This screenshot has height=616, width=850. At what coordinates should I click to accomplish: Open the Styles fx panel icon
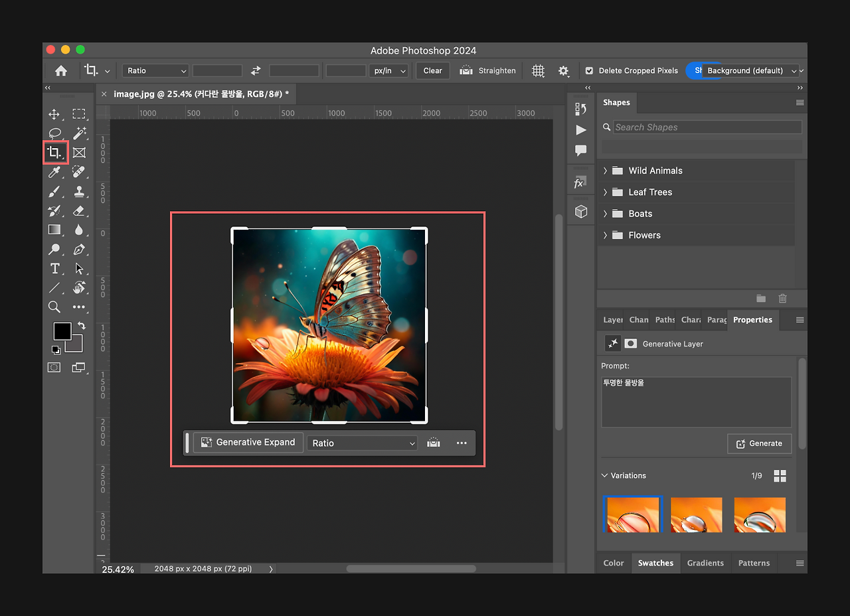579,183
